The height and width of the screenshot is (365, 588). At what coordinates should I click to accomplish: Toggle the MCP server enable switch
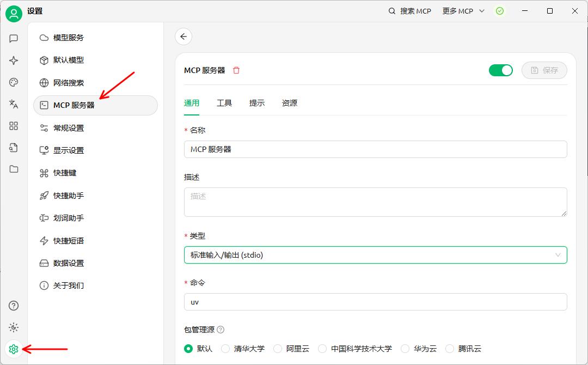(x=501, y=70)
